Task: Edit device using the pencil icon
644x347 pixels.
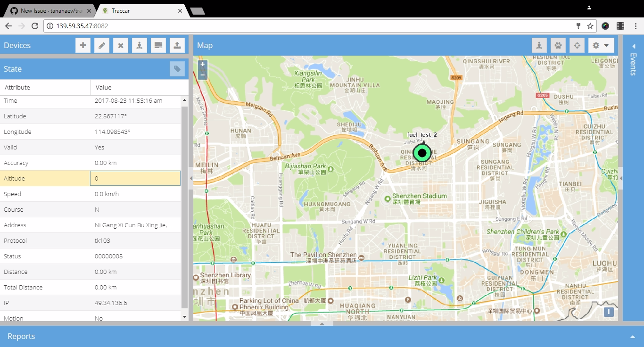Action: point(102,45)
